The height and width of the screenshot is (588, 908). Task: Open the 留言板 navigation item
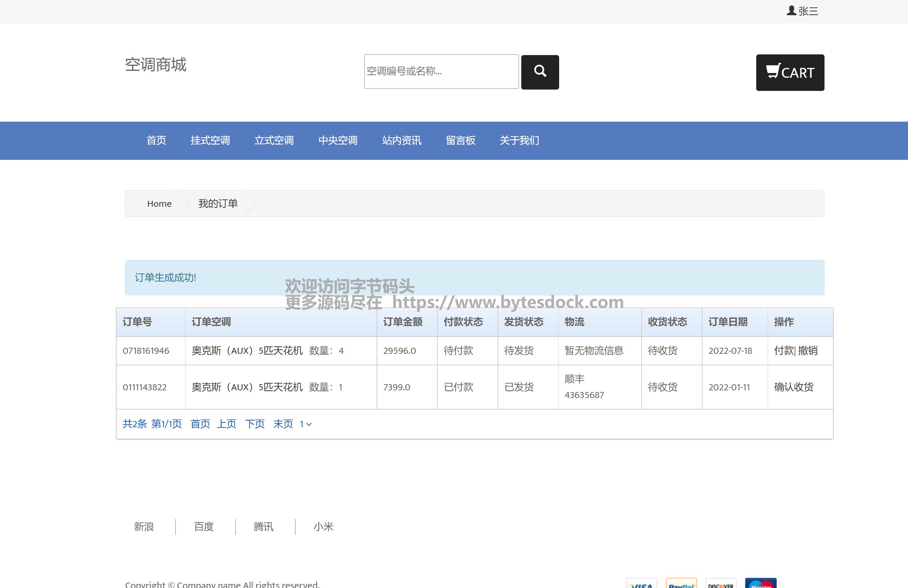[460, 141]
